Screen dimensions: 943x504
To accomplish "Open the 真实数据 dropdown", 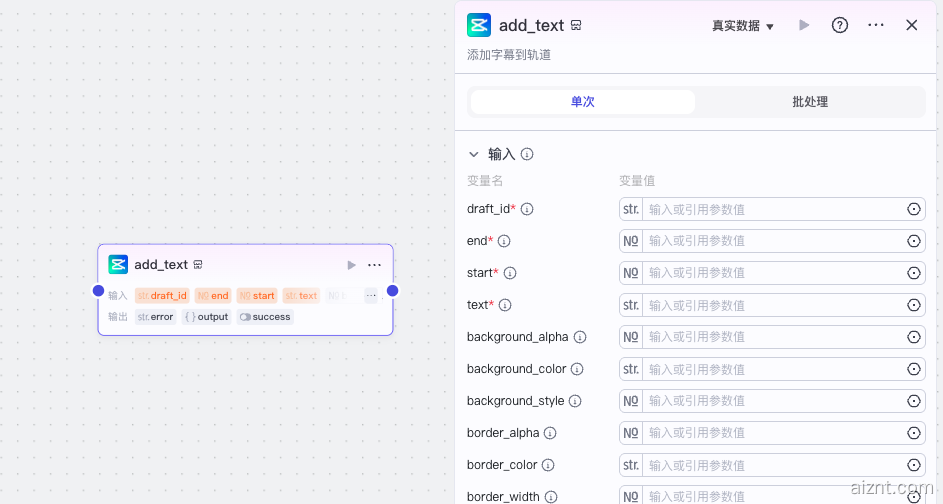I will tap(743, 26).
